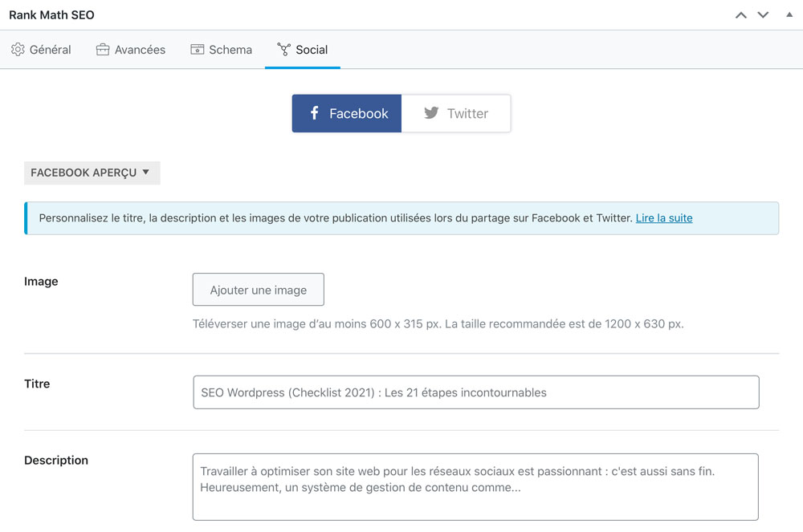The height and width of the screenshot is (532, 803).
Task: Move Rank Math SEO panel down
Action: point(763,14)
